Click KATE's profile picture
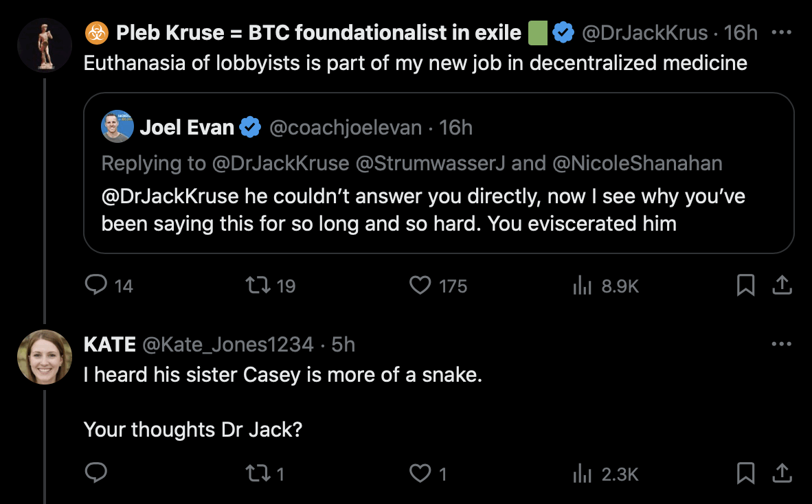The image size is (812, 504). coord(45,357)
